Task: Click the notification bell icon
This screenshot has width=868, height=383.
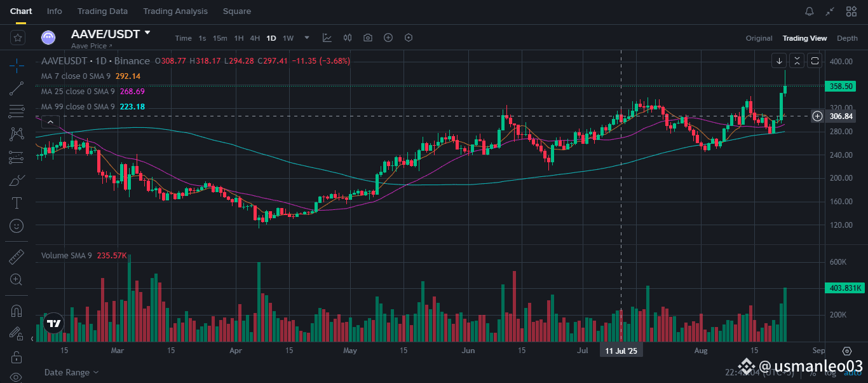Action: [x=810, y=11]
